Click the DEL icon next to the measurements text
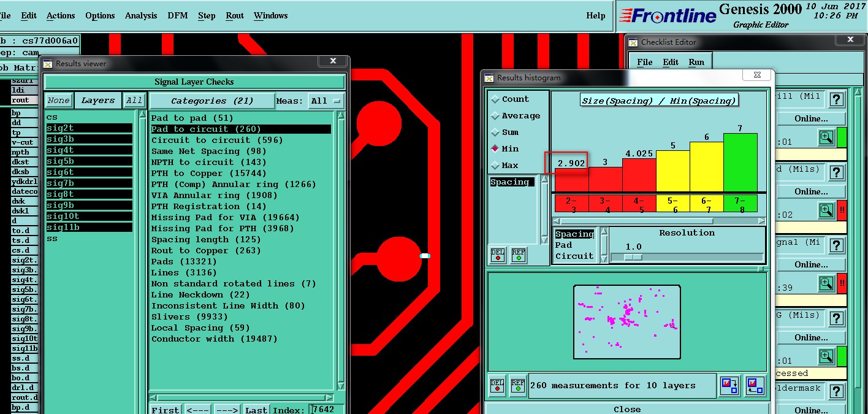This screenshot has height=414, width=868. (497, 386)
